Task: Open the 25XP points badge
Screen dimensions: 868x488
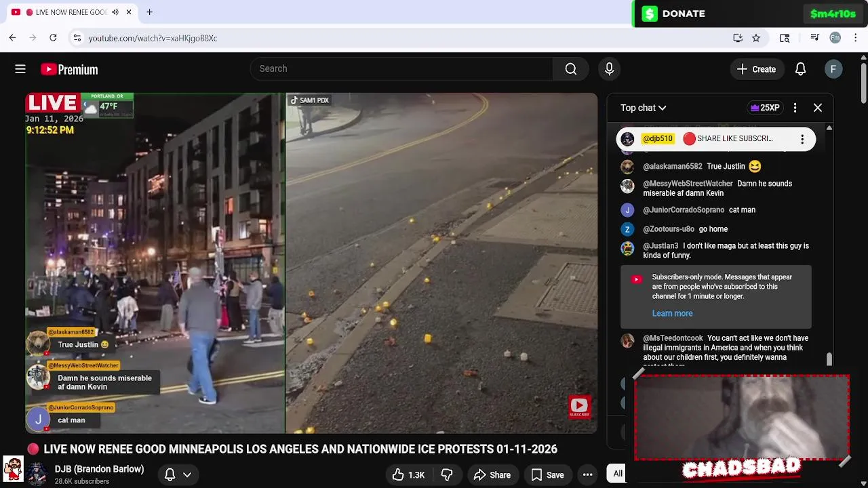Action: click(765, 108)
